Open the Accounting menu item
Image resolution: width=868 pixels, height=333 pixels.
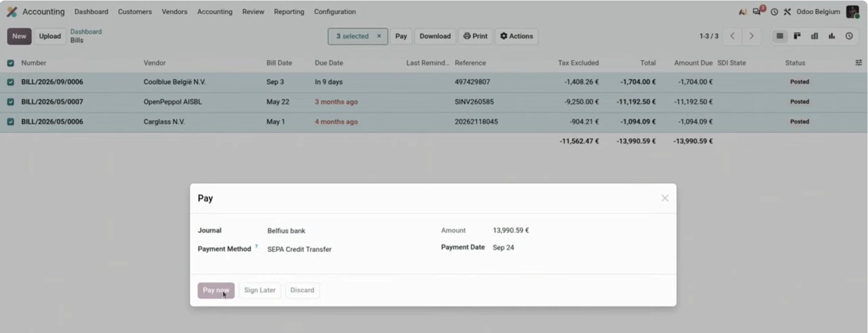pyautogui.click(x=215, y=11)
